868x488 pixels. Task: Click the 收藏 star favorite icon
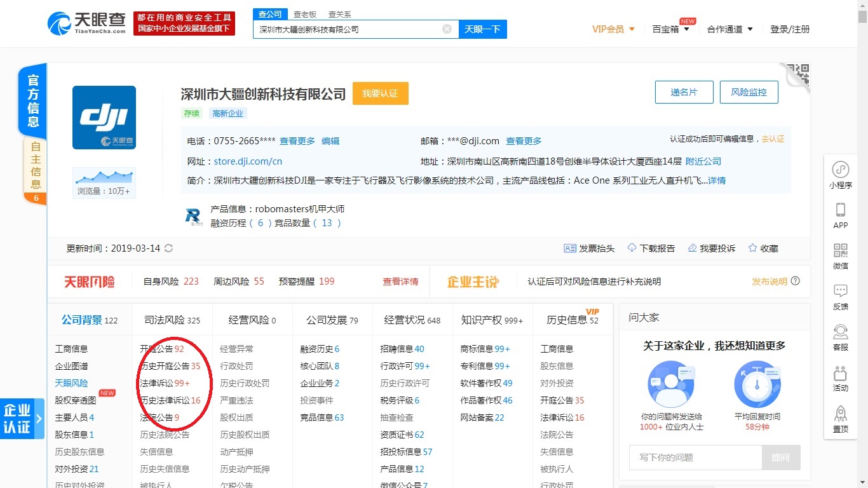click(x=763, y=248)
